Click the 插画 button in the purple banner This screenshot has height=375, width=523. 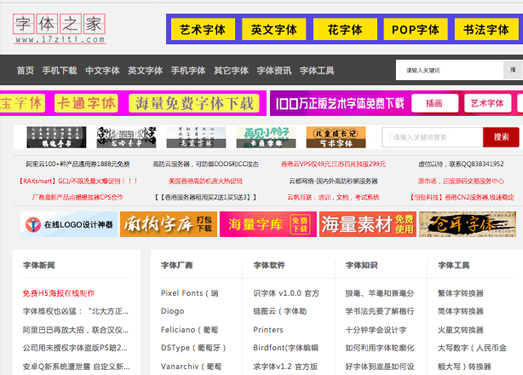click(435, 103)
